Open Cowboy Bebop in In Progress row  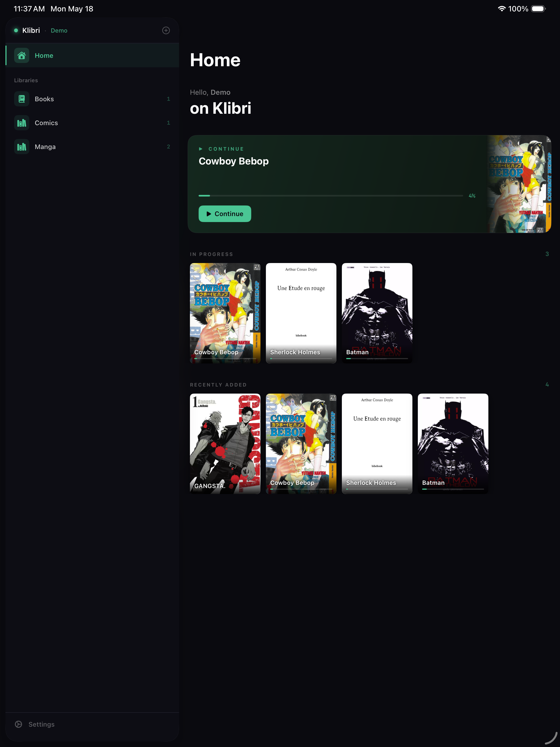click(x=225, y=313)
